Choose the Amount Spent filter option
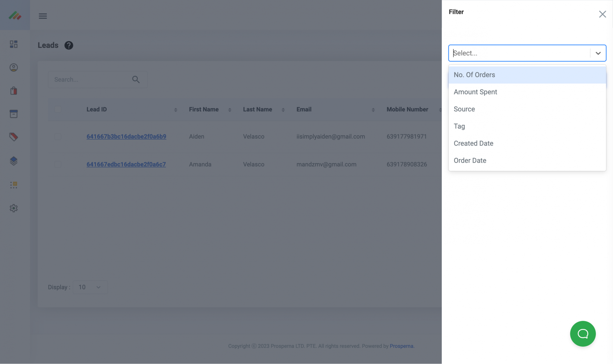The image size is (613, 364). pyautogui.click(x=475, y=92)
